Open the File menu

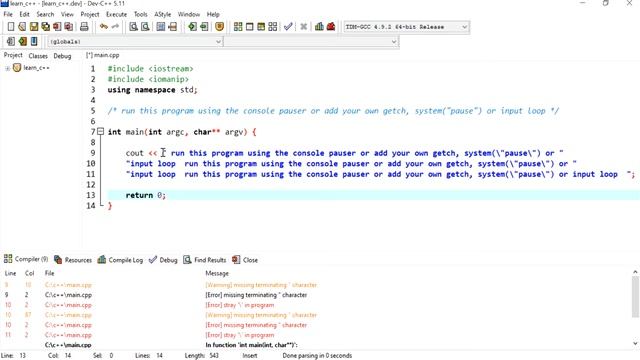[8, 14]
